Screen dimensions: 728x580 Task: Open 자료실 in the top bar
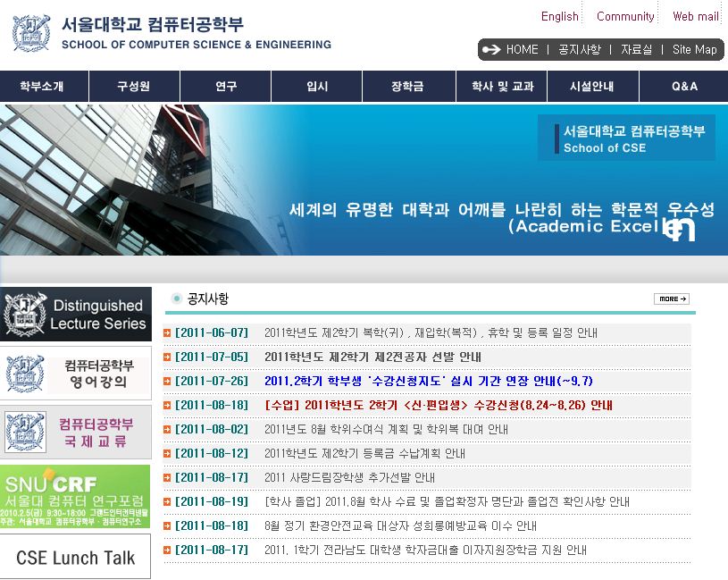[636, 50]
